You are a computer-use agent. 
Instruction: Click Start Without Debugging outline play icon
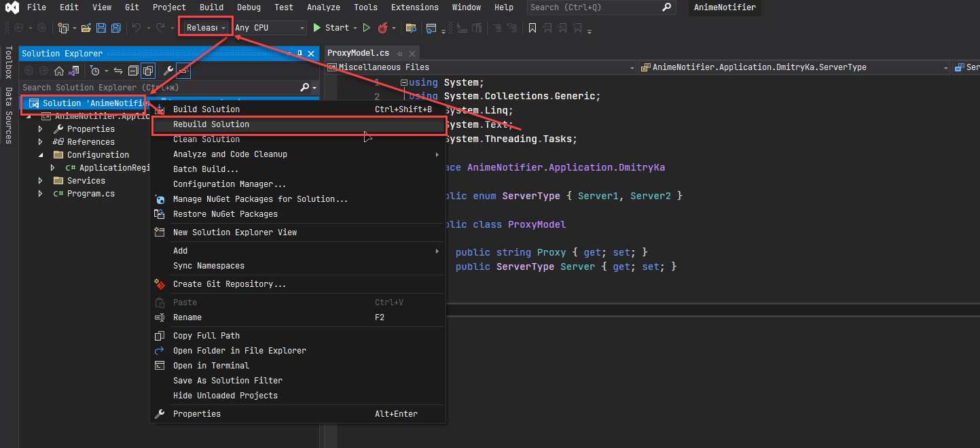367,28
